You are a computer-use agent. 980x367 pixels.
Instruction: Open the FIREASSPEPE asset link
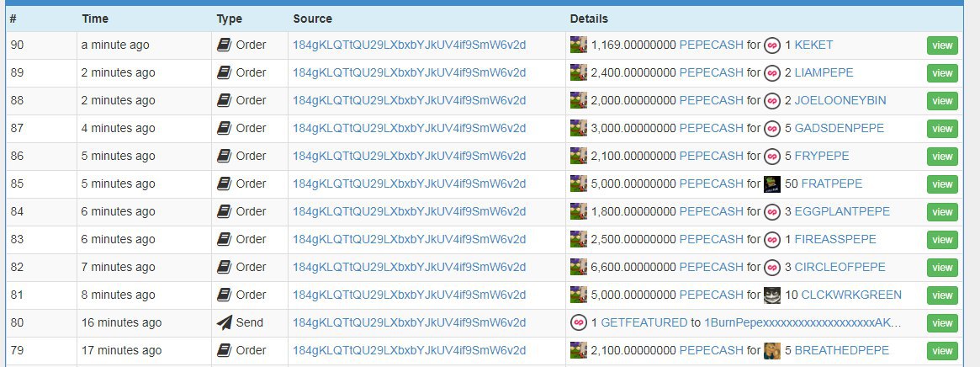(x=835, y=239)
